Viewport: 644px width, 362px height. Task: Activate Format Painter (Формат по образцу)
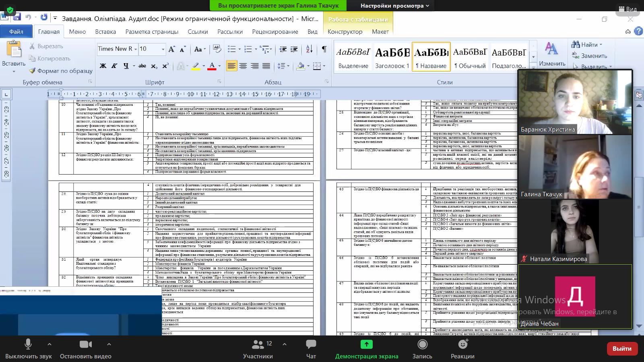click(x=61, y=71)
